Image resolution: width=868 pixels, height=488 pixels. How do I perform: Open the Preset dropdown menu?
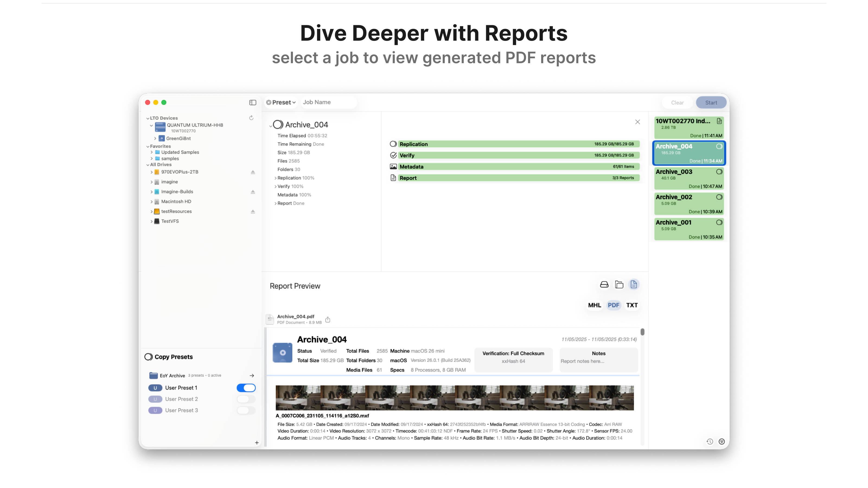[281, 102]
